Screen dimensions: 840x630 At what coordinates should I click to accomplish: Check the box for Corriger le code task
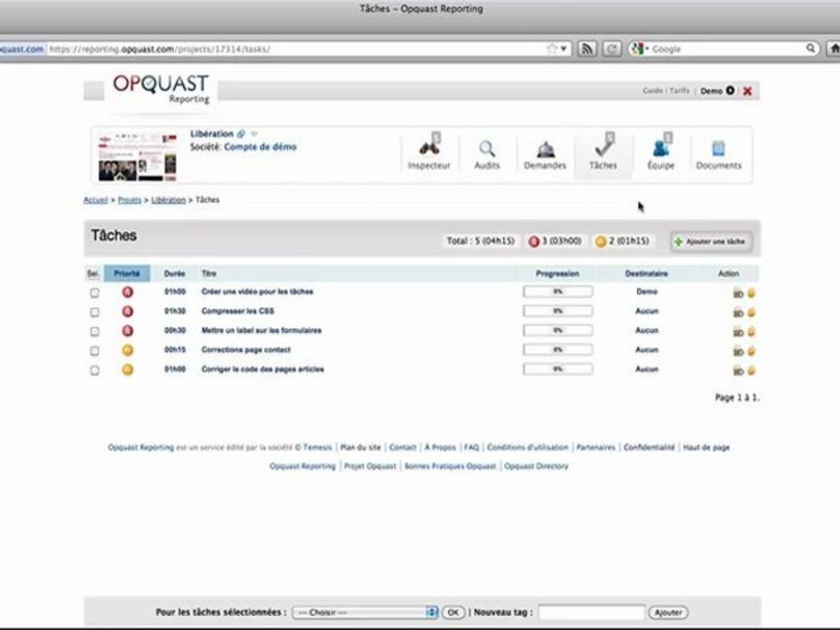(94, 370)
